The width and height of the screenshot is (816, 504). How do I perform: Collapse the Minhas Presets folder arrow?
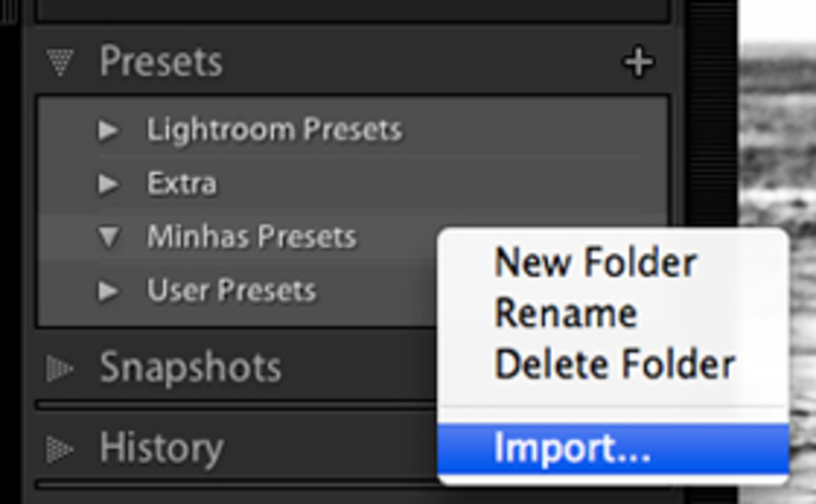(x=109, y=238)
